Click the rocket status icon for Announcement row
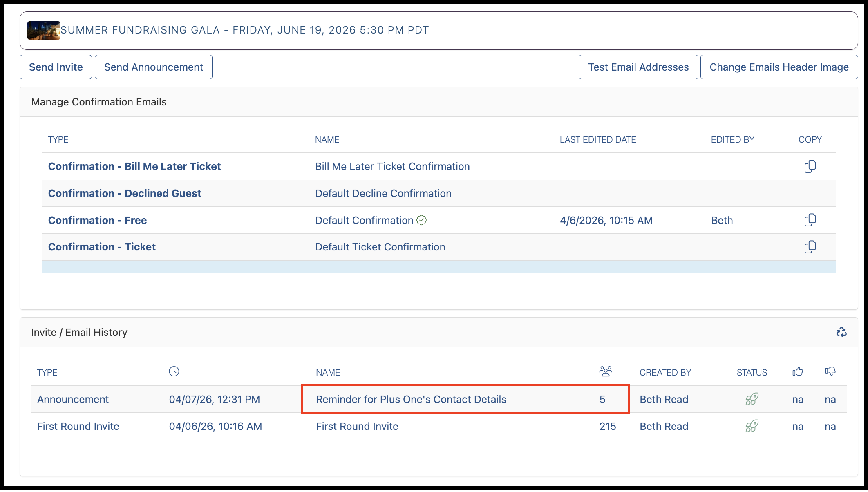868x492 pixels. (752, 399)
